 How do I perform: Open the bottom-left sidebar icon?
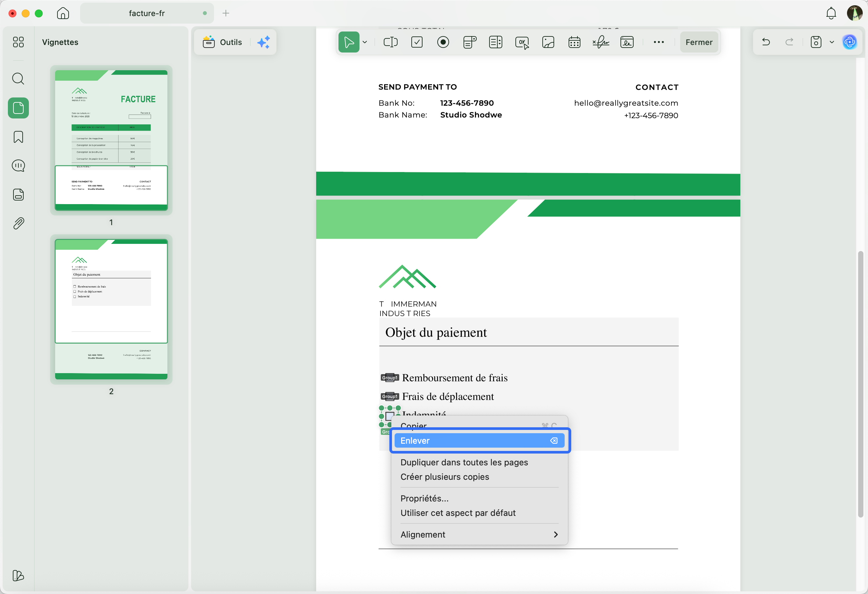click(x=18, y=575)
